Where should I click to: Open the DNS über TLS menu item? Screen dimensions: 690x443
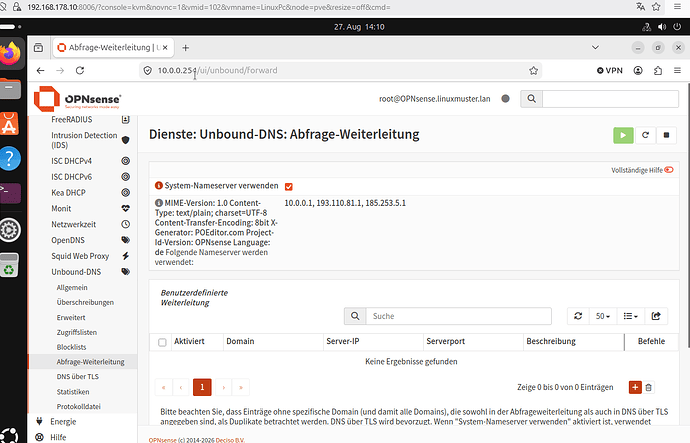(x=77, y=377)
